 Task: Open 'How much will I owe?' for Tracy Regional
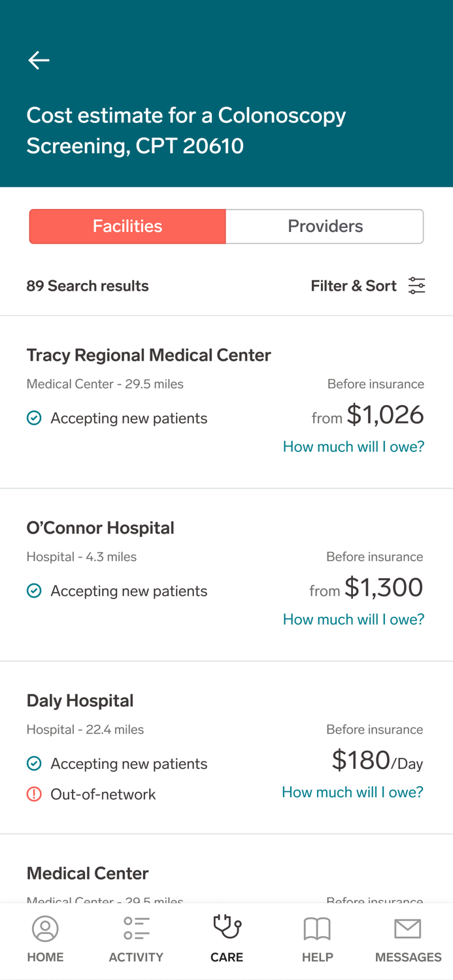tap(353, 446)
